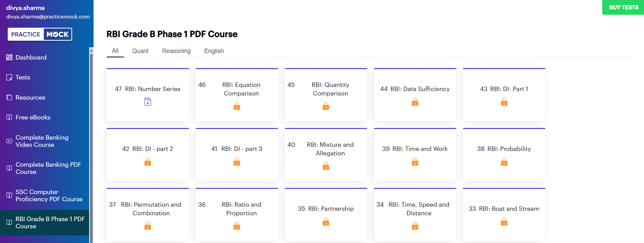The width and height of the screenshot is (644, 243).
Task: Open Resources from the sidebar
Action: (30, 98)
